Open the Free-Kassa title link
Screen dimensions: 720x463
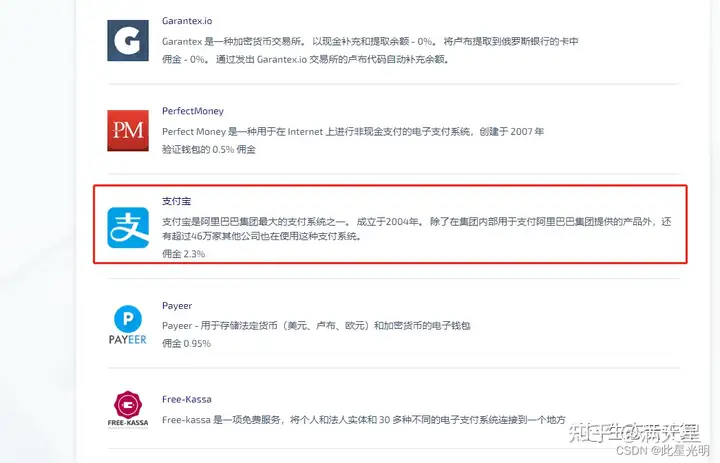(x=186, y=399)
